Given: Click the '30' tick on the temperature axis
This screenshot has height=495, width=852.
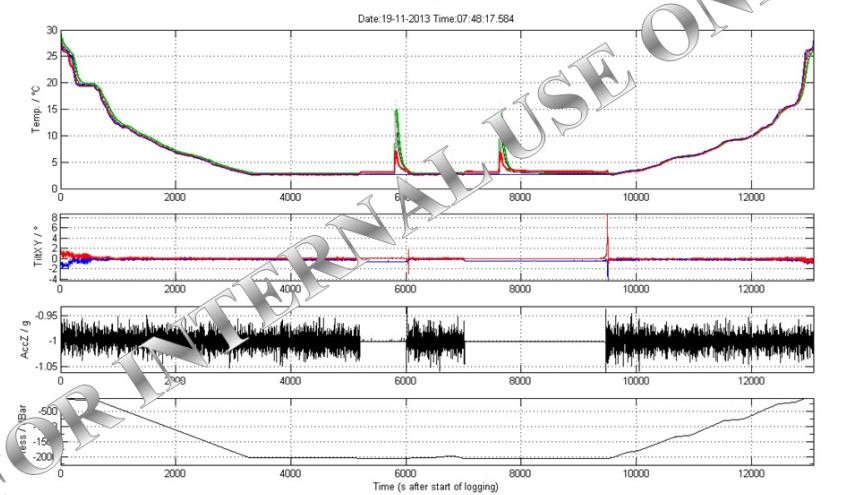Looking at the screenshot, I should pos(50,31).
